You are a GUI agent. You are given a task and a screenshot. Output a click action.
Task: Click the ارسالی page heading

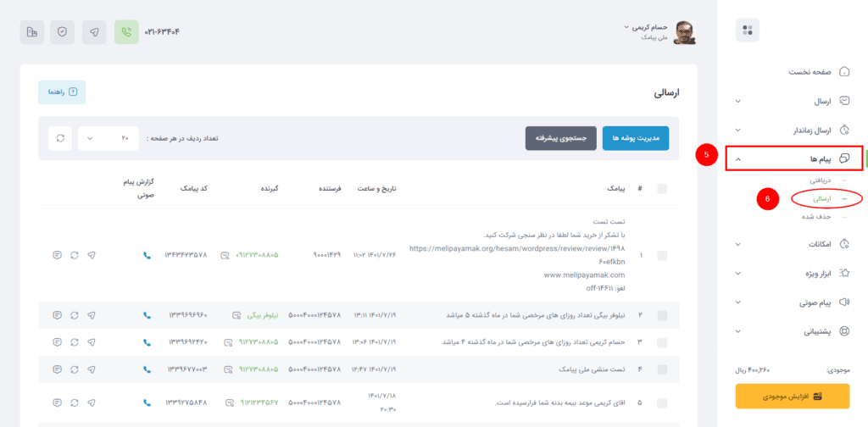tap(666, 93)
